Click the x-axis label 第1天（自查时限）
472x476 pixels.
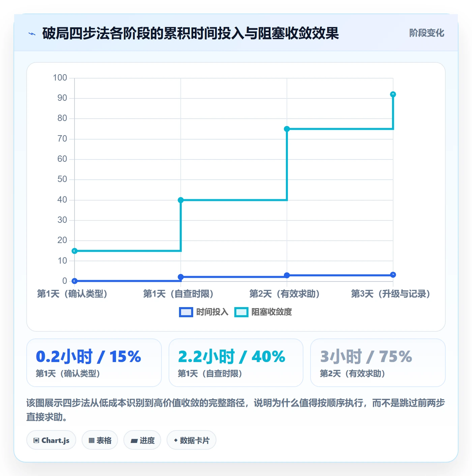178,294
